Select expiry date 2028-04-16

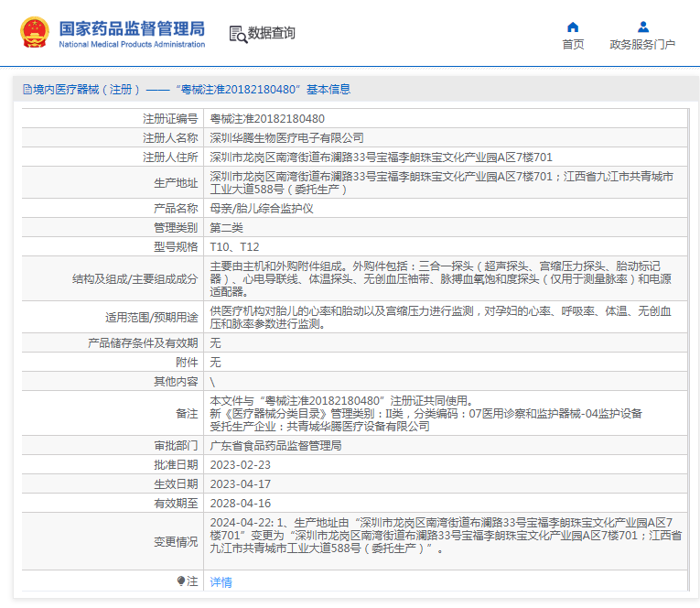pyautogui.click(x=240, y=504)
